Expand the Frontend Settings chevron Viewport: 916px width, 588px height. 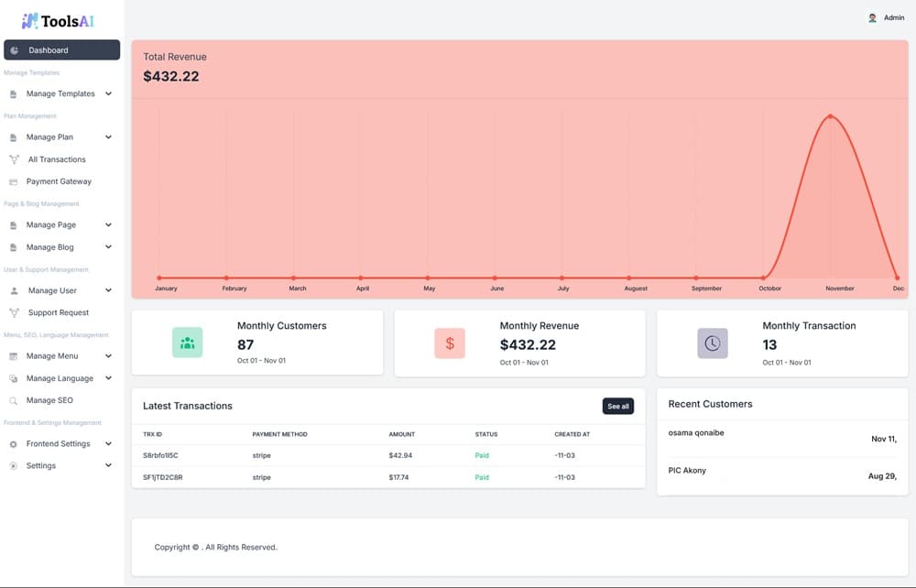[x=108, y=443]
